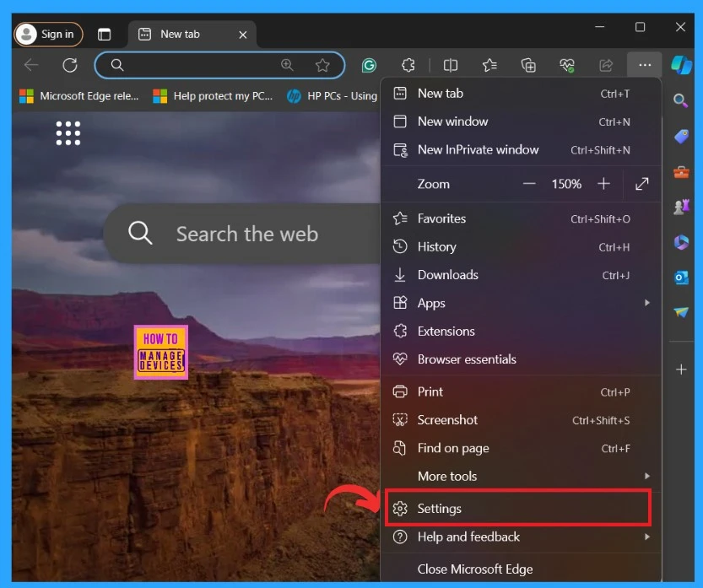Open the Favorites star-list toolbar icon
This screenshot has height=588, width=703.
click(489, 65)
